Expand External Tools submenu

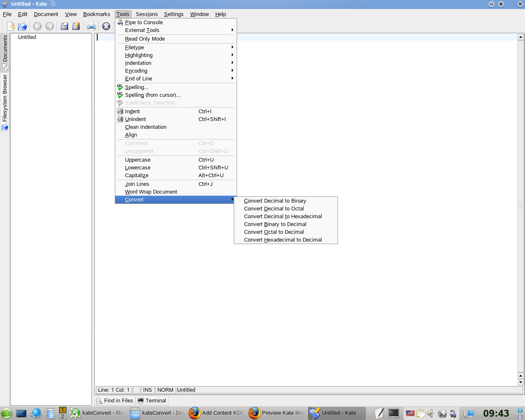tap(176, 30)
